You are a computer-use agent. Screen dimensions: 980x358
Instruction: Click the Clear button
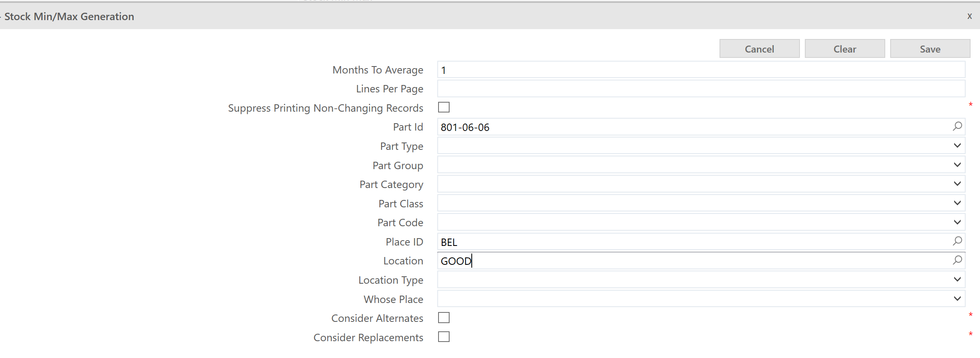pos(845,49)
